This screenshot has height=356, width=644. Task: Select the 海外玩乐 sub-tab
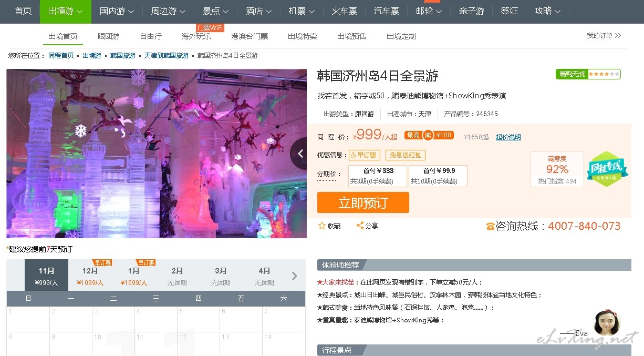[x=196, y=36]
